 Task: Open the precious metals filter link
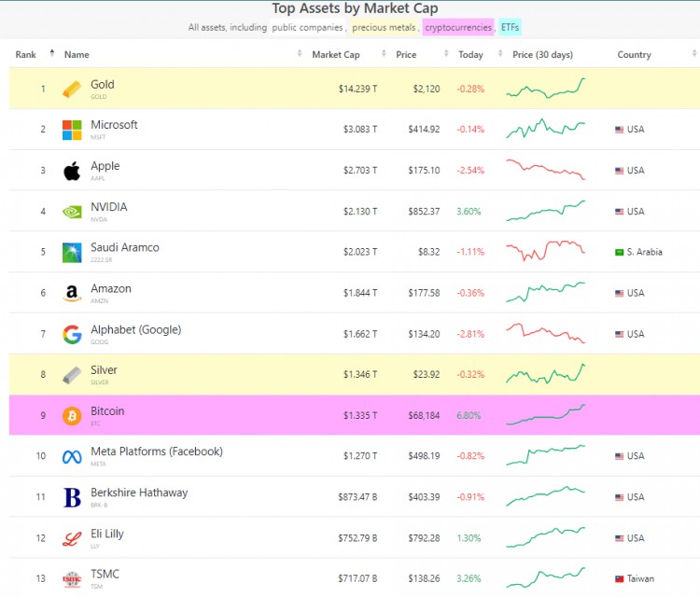point(384,28)
